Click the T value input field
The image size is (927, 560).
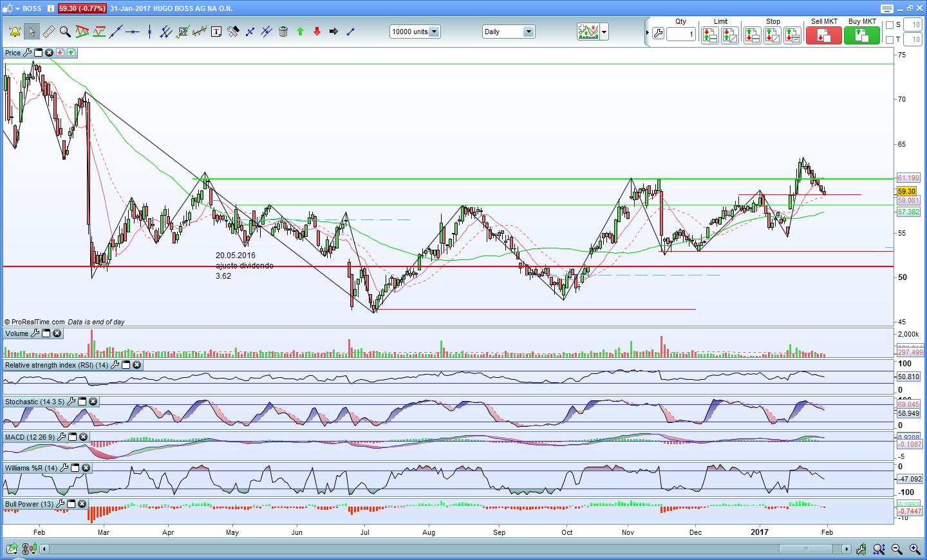click(x=913, y=40)
